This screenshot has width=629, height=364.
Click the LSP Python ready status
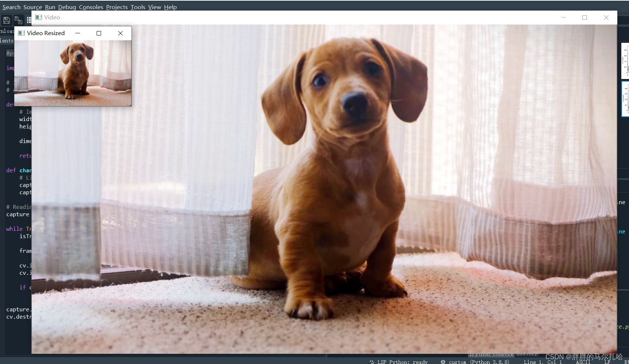pos(398,361)
